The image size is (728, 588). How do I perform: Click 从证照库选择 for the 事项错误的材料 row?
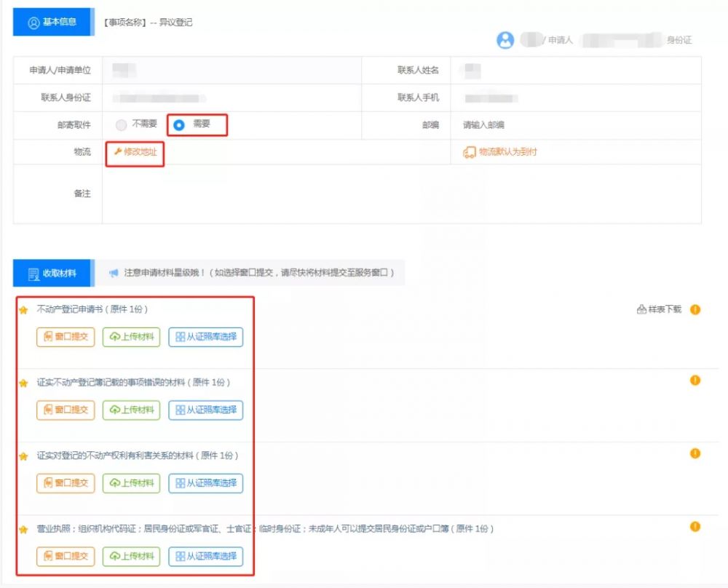pos(206,410)
